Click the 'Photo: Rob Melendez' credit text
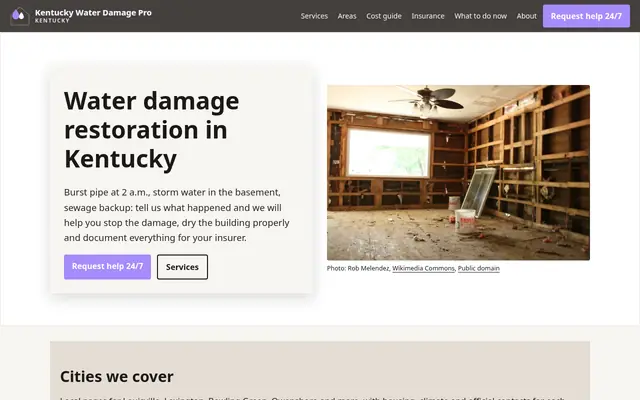 [358, 268]
